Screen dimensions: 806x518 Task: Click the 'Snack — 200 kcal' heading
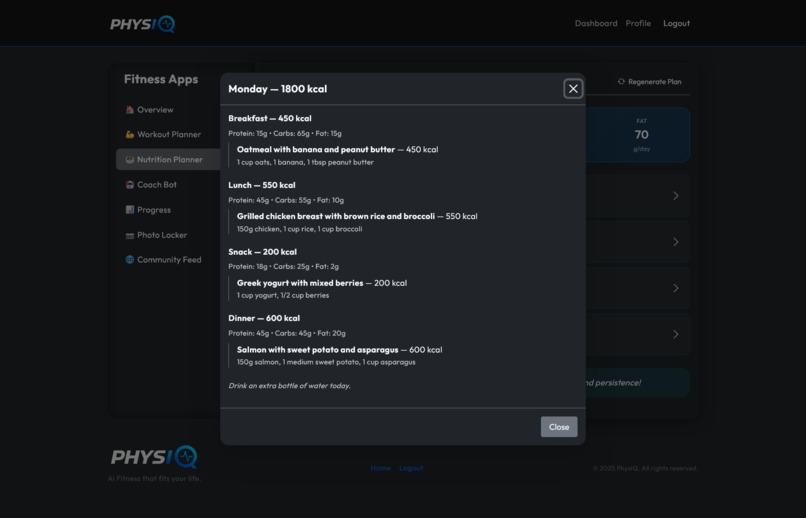click(x=262, y=252)
